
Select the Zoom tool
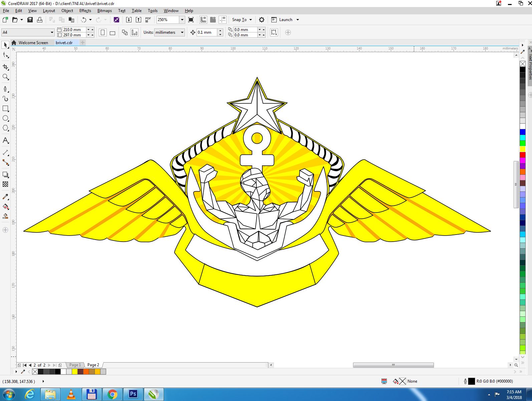click(5, 77)
